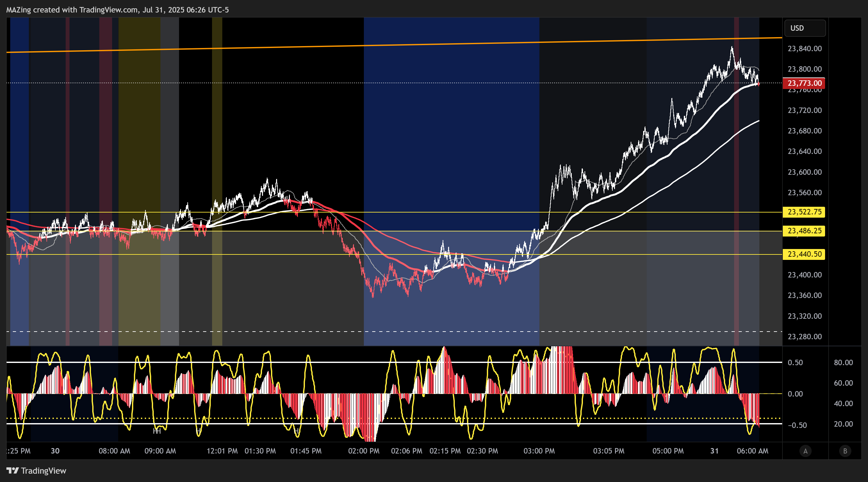This screenshot has width=868, height=482.
Task: Click the 03:05 PM time axis label
Action: click(609, 451)
